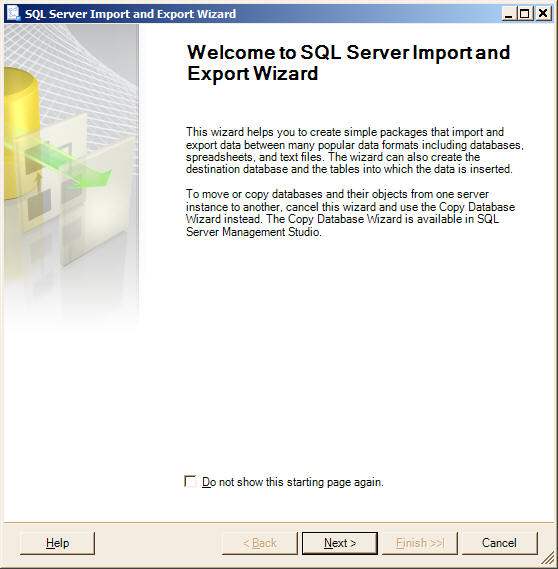
Task: Click the disabled Finish button
Action: click(420, 543)
